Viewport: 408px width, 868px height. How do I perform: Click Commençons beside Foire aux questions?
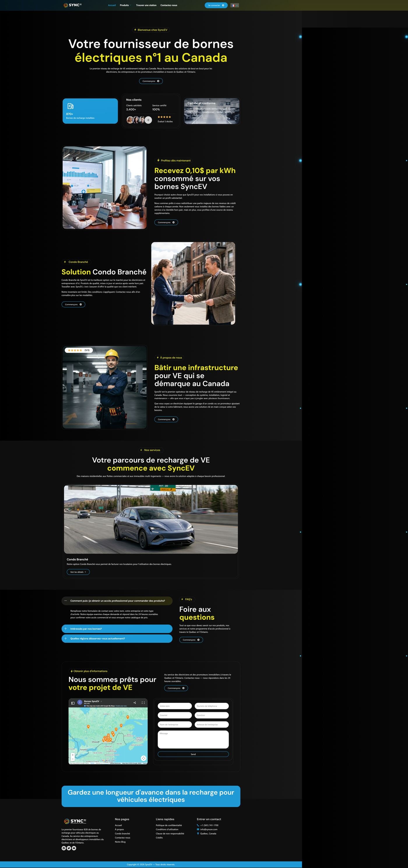(x=191, y=640)
